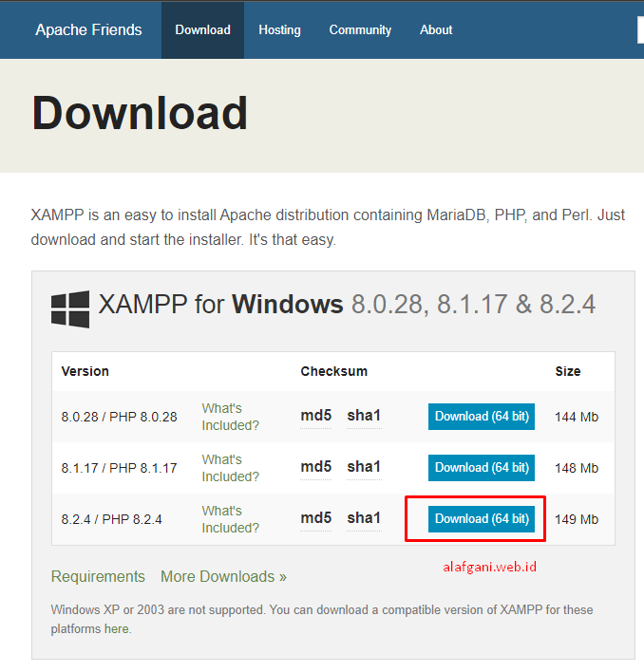Click the large 'Download' page heading
The image size is (644, 672).
pyautogui.click(x=140, y=114)
